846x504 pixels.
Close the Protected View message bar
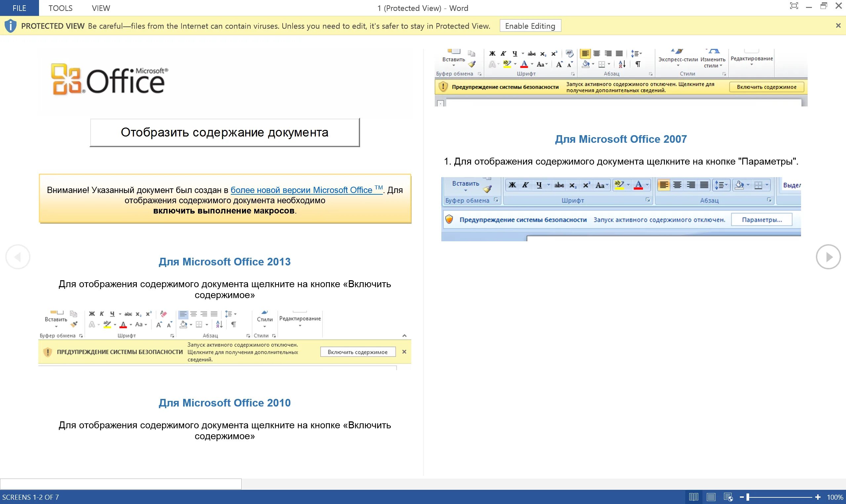tap(838, 25)
